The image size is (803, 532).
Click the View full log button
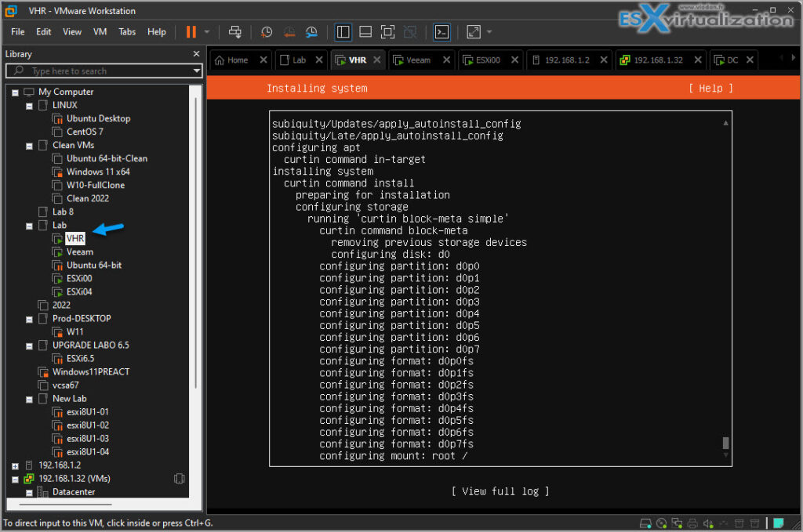coord(500,491)
